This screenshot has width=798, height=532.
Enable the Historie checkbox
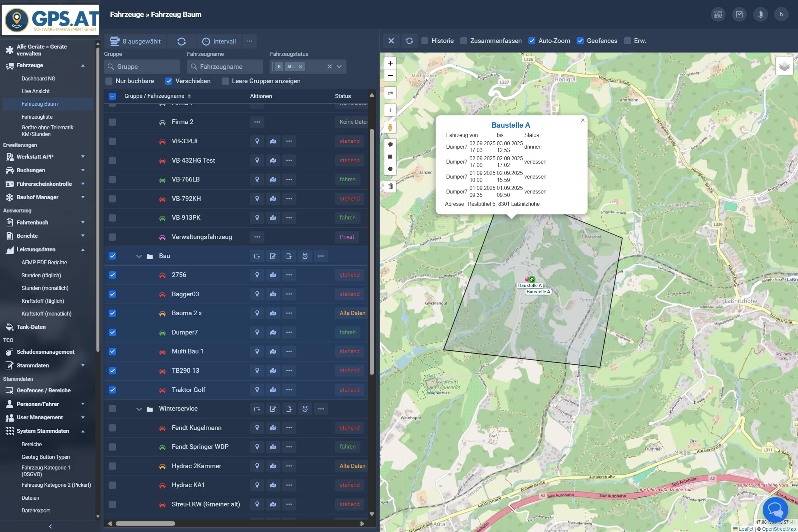[x=425, y=41]
